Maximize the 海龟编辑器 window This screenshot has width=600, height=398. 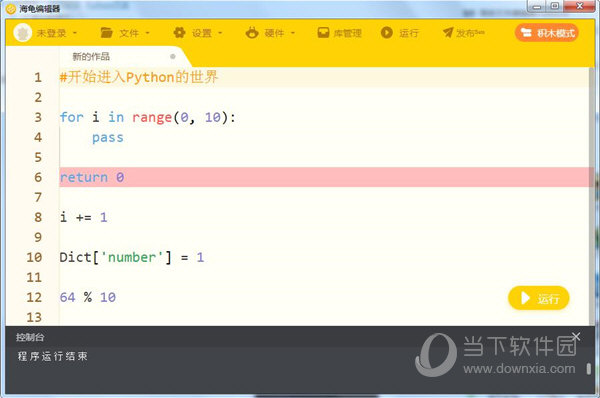click(x=555, y=6)
